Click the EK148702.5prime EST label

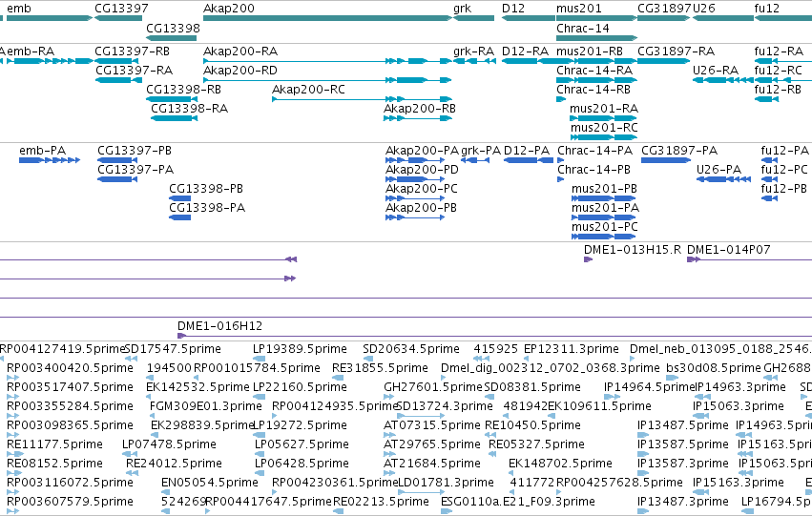560,464
